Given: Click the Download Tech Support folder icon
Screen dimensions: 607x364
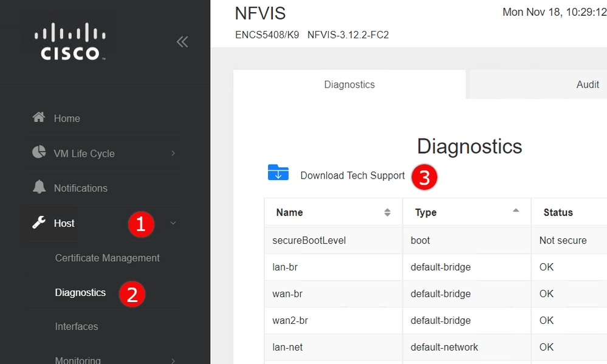Looking at the screenshot, I should coord(278,173).
